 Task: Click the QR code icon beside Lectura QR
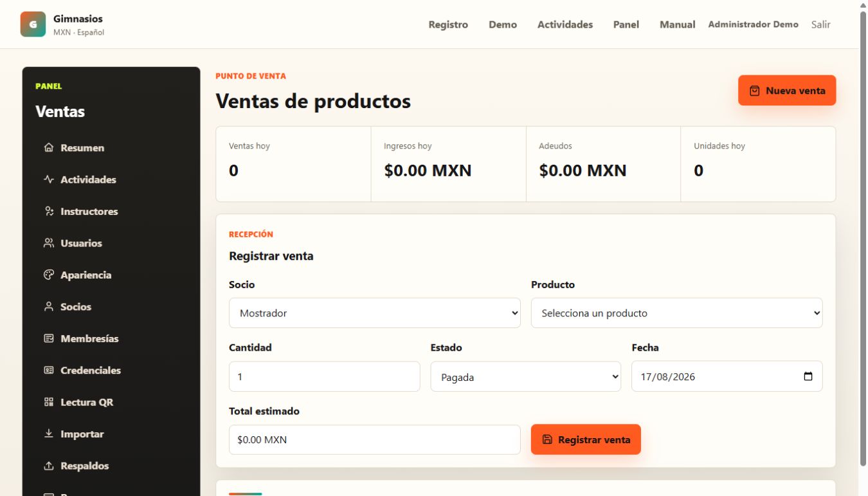click(49, 402)
